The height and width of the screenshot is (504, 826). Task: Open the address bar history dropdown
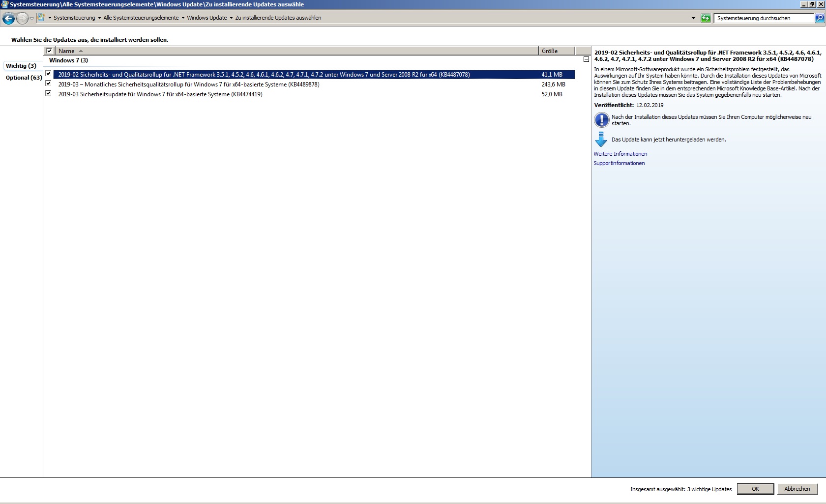click(x=693, y=18)
